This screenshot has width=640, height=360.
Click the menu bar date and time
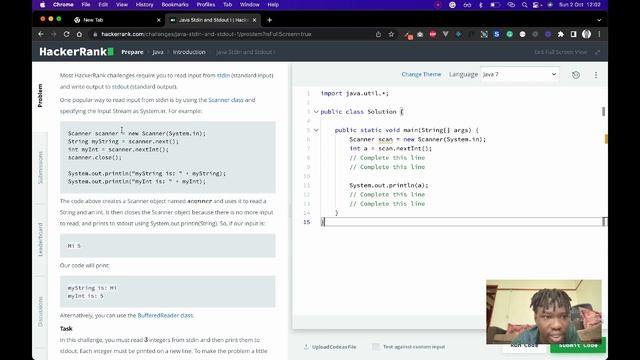click(580, 5)
